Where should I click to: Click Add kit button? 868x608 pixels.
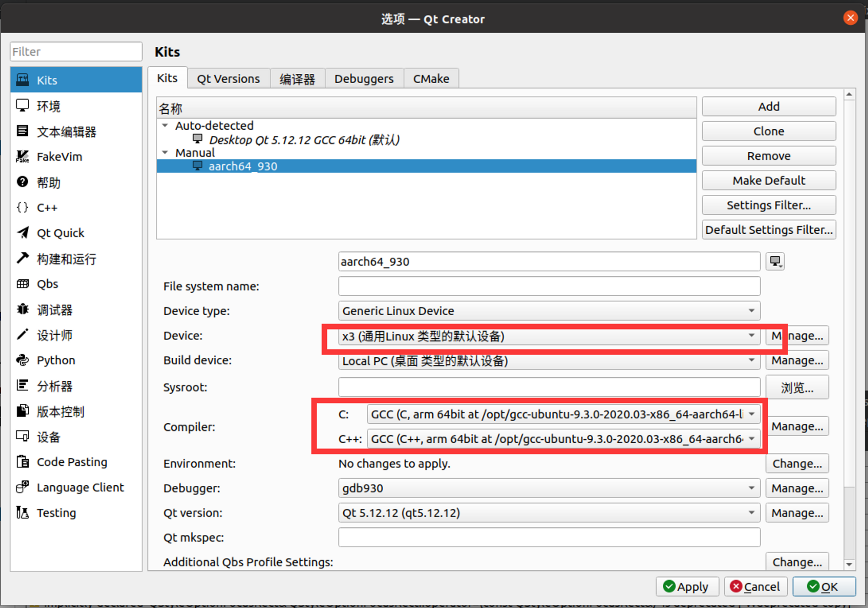[769, 107]
